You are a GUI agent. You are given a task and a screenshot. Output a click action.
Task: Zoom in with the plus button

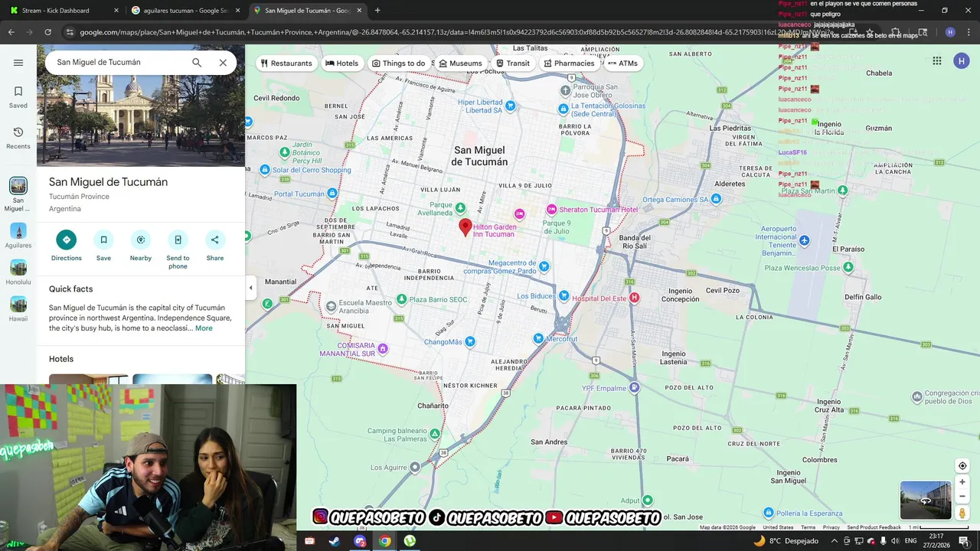[962, 482]
